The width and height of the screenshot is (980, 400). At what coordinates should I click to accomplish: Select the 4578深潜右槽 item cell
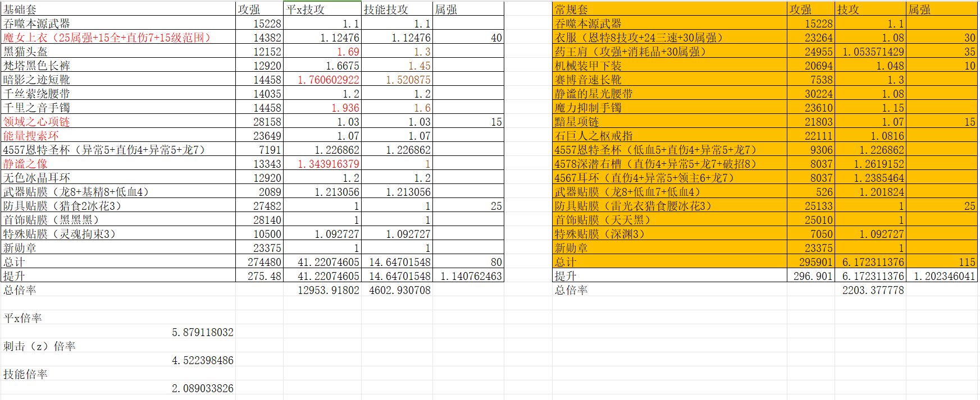click(x=669, y=164)
